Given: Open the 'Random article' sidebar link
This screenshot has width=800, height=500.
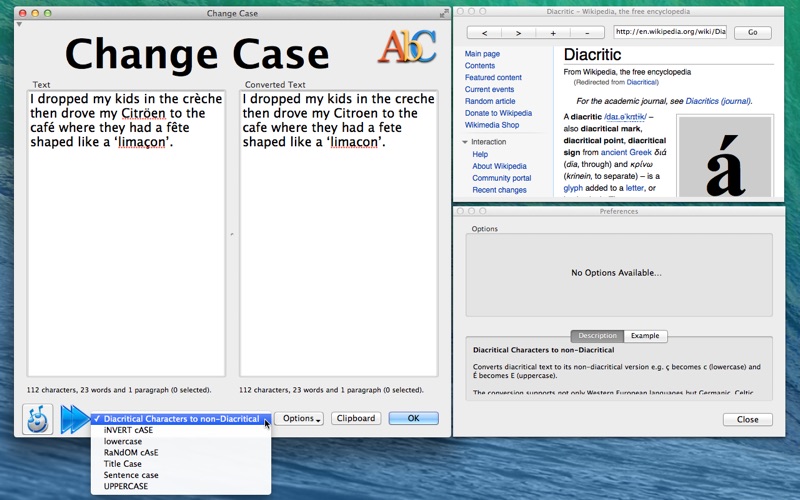Looking at the screenshot, I should [490, 101].
